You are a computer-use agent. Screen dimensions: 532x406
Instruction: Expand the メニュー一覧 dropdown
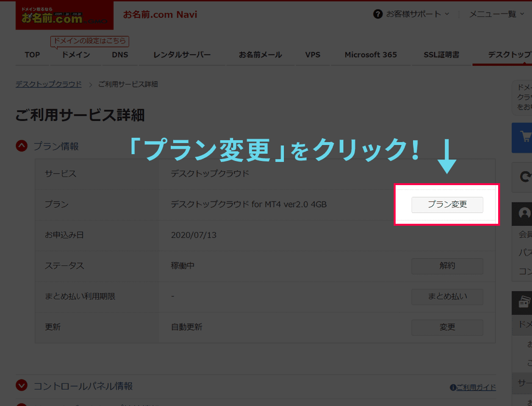pos(496,14)
